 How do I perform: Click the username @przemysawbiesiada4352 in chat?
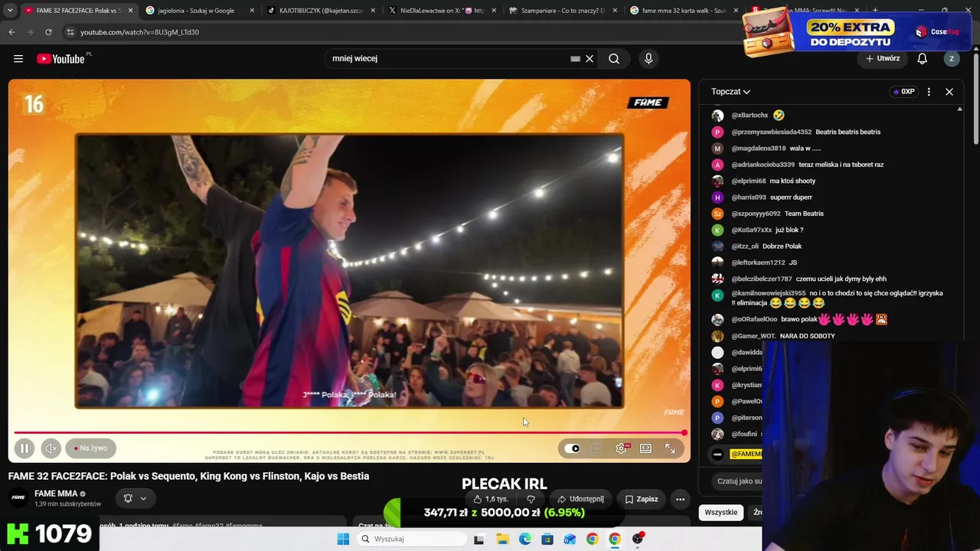(771, 132)
